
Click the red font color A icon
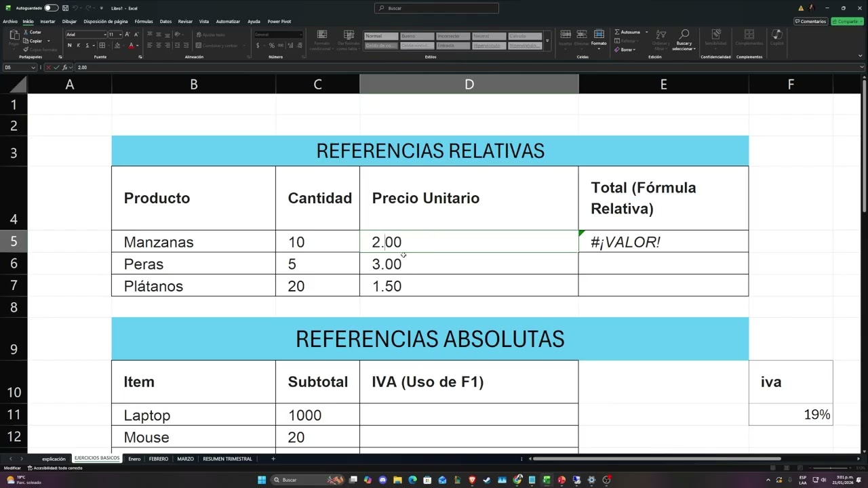(x=131, y=45)
